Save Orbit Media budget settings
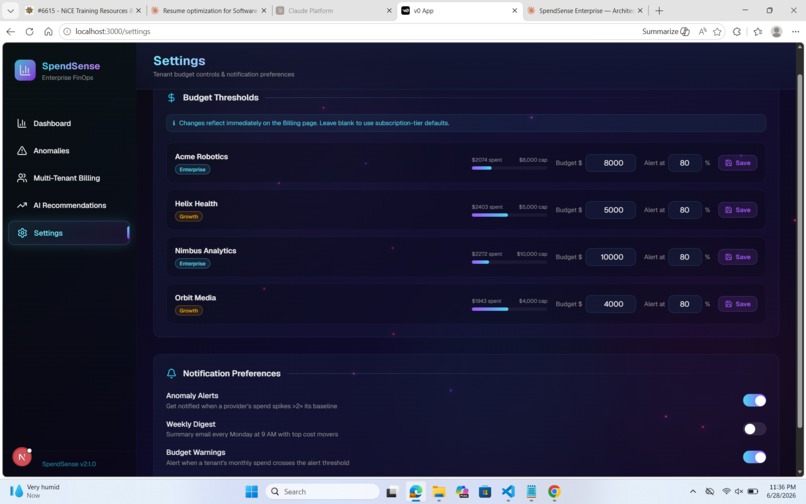Viewport: 806px width, 504px height. [x=737, y=304]
